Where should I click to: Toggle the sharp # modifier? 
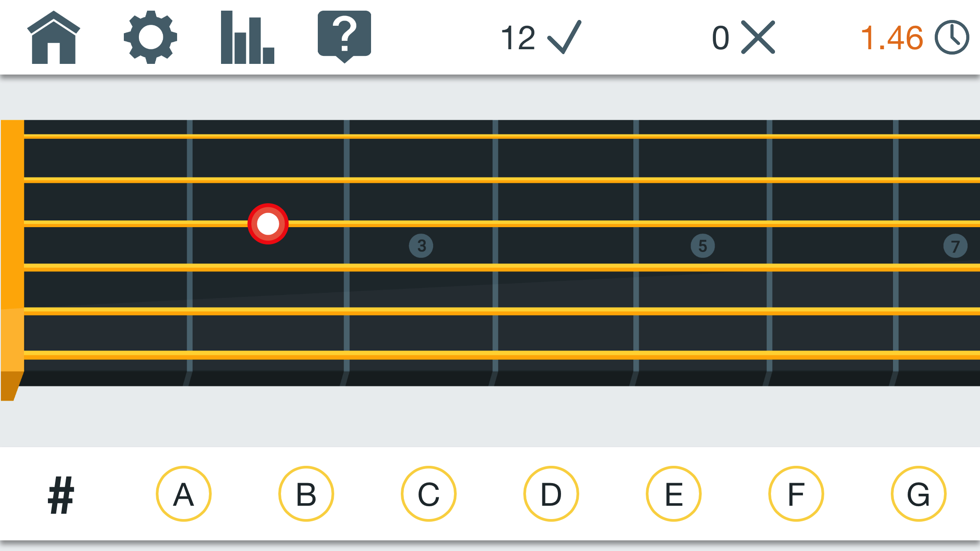tap(61, 495)
